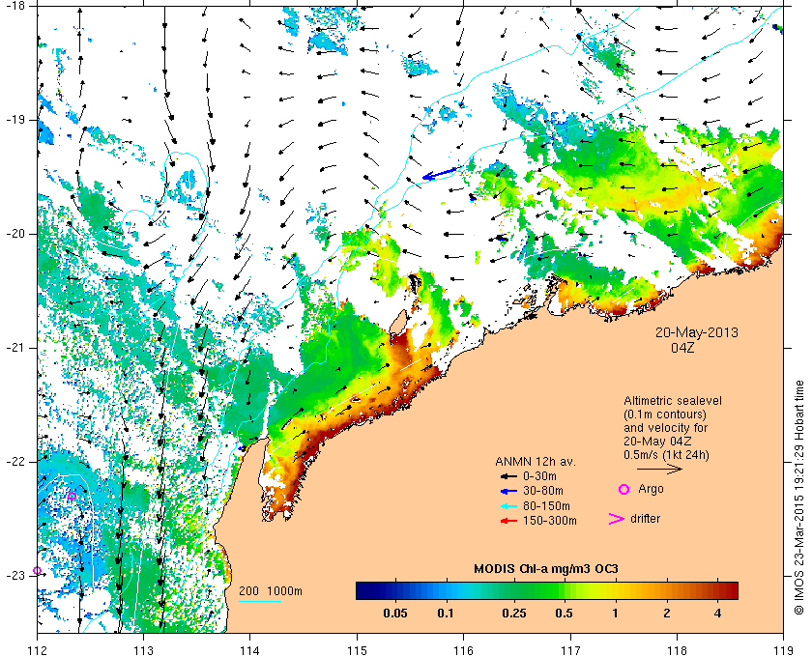This screenshot has height=657, width=812.
Task: Click the 0.5m/s velocity scale arrow
Action: 659,470
